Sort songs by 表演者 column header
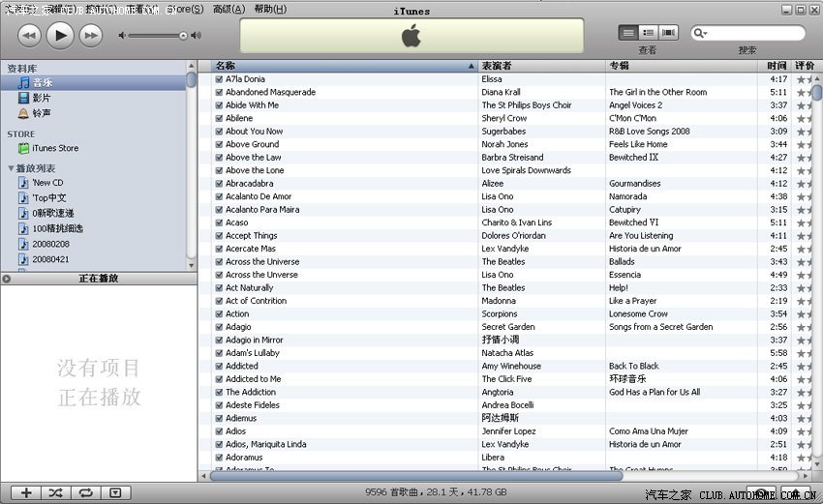The height and width of the screenshot is (504, 823). pyautogui.click(x=540, y=66)
